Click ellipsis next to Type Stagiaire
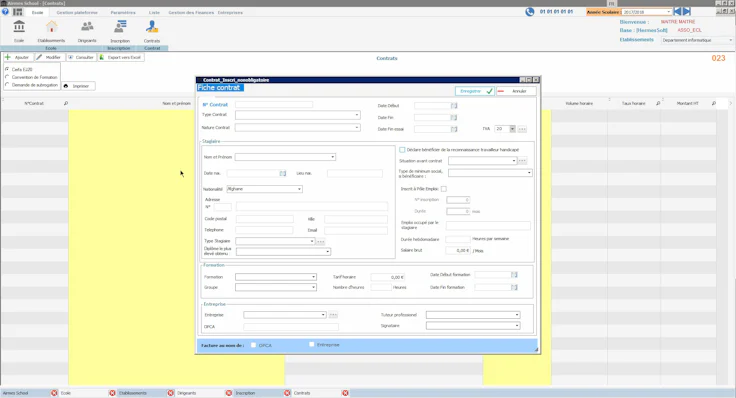The image size is (736, 398). pyautogui.click(x=320, y=241)
